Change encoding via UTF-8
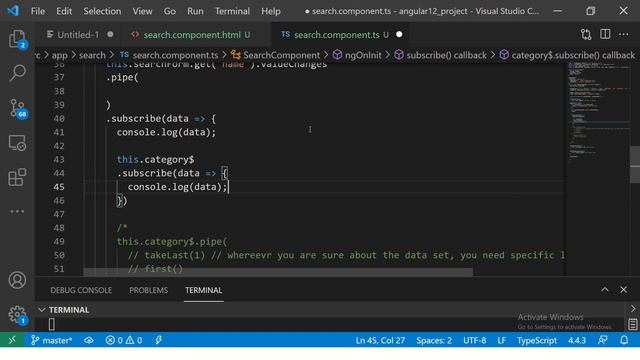The image size is (640, 360). click(474, 340)
